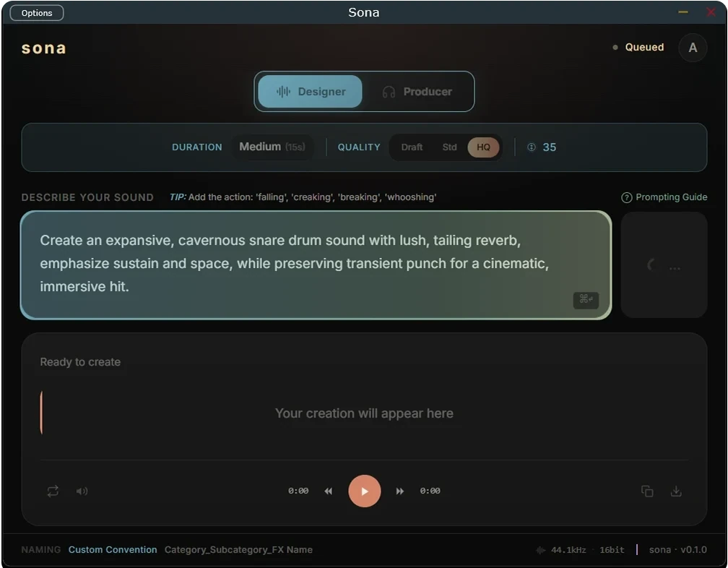Open the Medium (15s) duration selector
This screenshot has width=728, height=568.
pyautogui.click(x=272, y=147)
